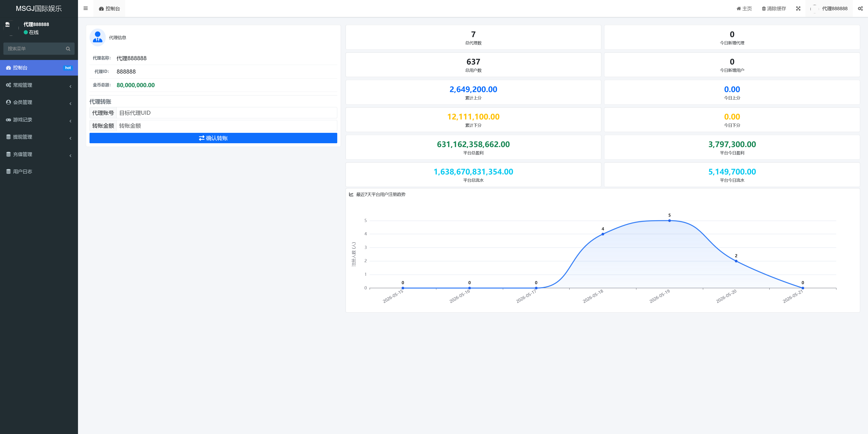The image size is (868, 434).
Task: Click the agent avatar icon in info panel
Action: pos(98,37)
